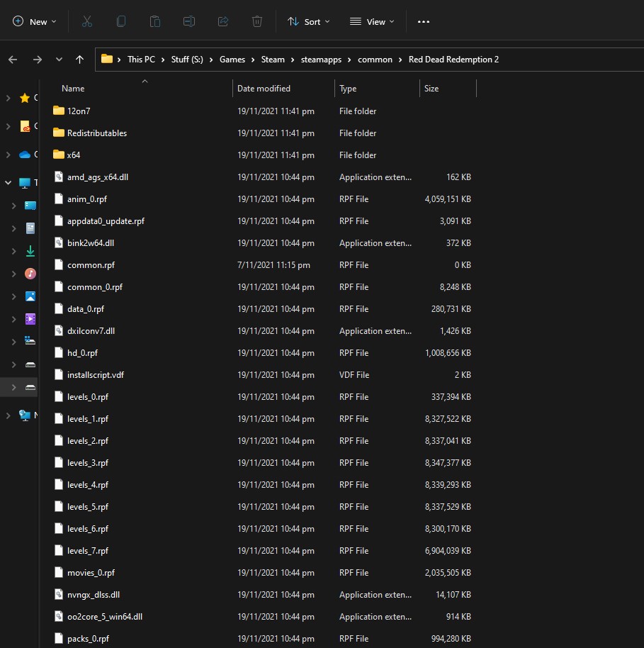The height and width of the screenshot is (648, 644).
Task: Select Network icon in sidebar
Action: [x=25, y=415]
